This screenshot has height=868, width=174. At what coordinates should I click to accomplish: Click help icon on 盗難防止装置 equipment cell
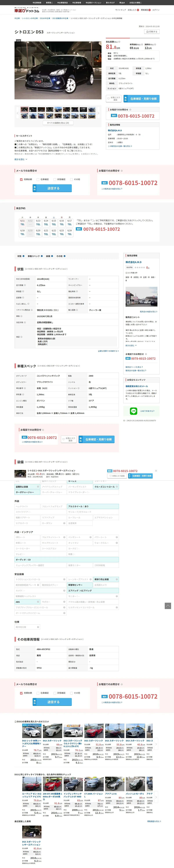(38, 487)
